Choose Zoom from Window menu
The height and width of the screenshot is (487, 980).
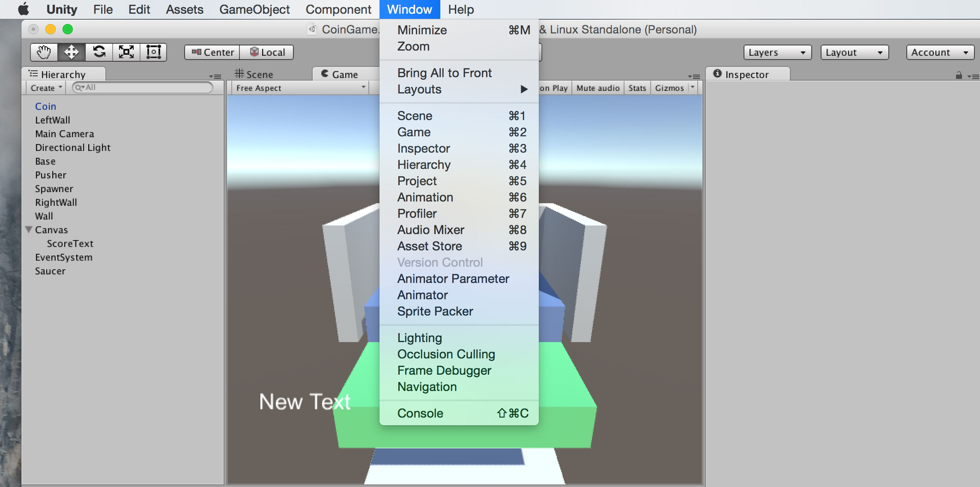click(459, 46)
